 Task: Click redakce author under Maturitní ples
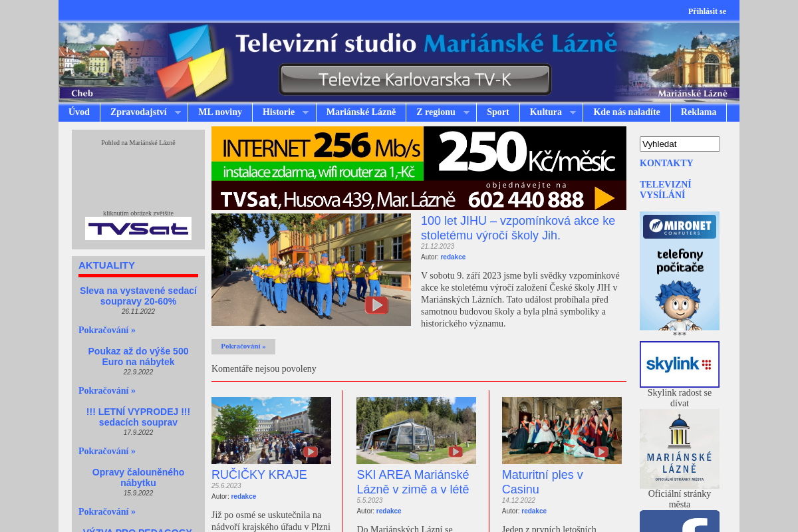click(534, 511)
